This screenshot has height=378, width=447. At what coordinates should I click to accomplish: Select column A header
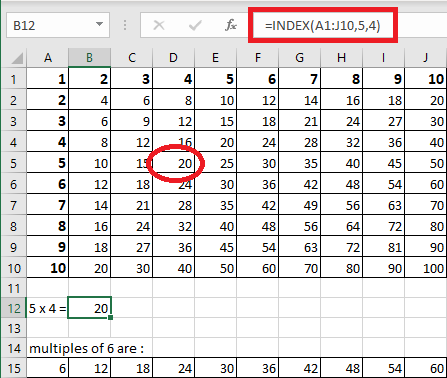pos(48,58)
